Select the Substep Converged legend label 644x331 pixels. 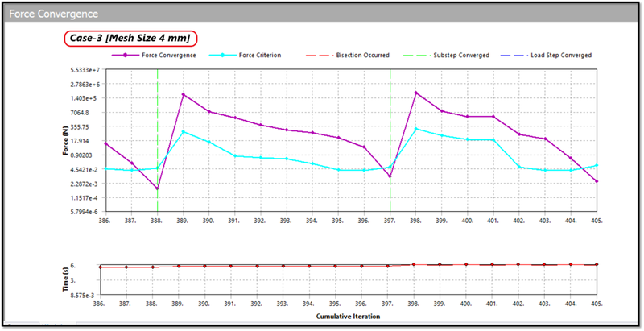coord(461,55)
